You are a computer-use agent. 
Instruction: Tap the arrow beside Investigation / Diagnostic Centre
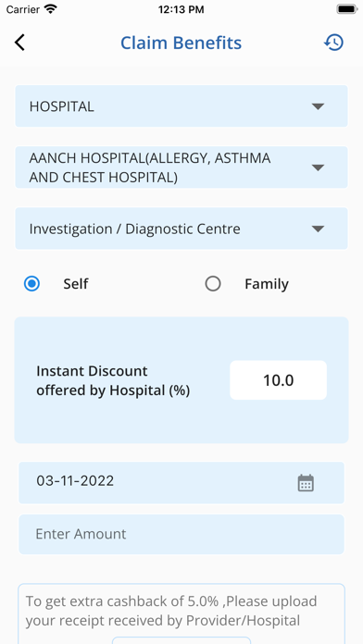pos(318,229)
